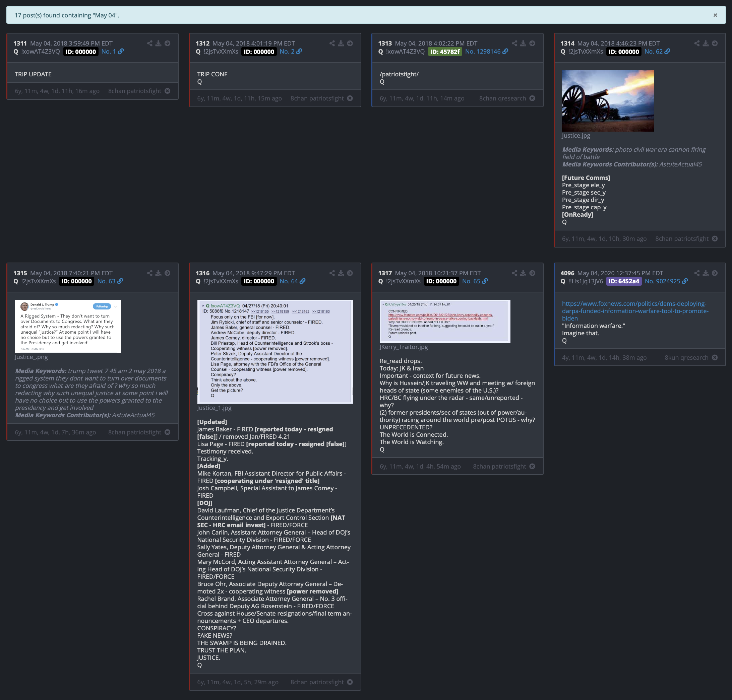Click the 'ID: 000000' badge on post 1316
The width and height of the screenshot is (732, 700).
(259, 281)
